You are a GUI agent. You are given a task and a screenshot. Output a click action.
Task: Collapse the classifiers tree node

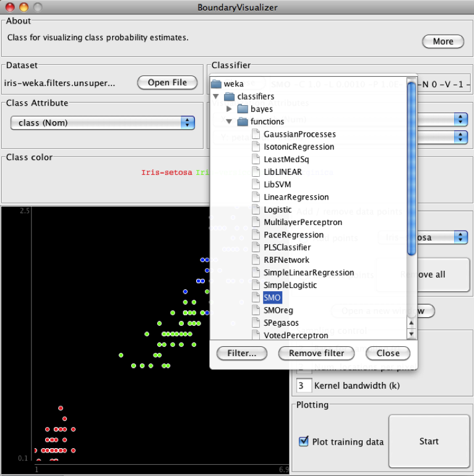point(216,97)
